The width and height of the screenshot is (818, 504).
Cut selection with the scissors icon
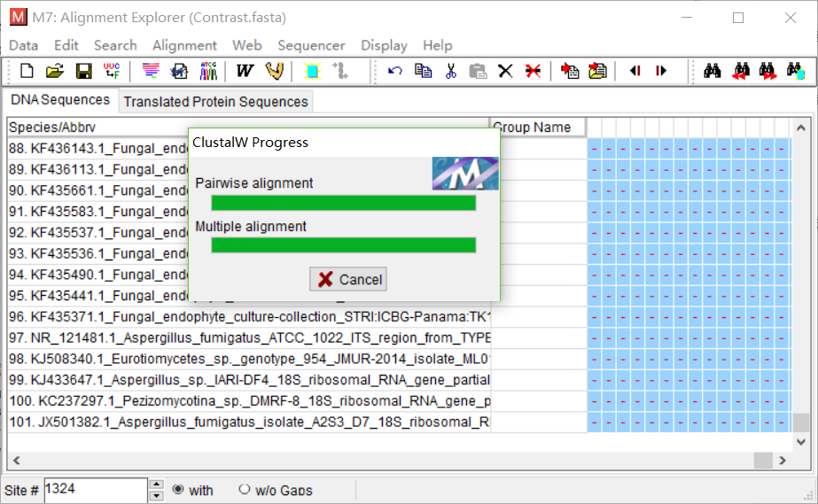click(451, 70)
